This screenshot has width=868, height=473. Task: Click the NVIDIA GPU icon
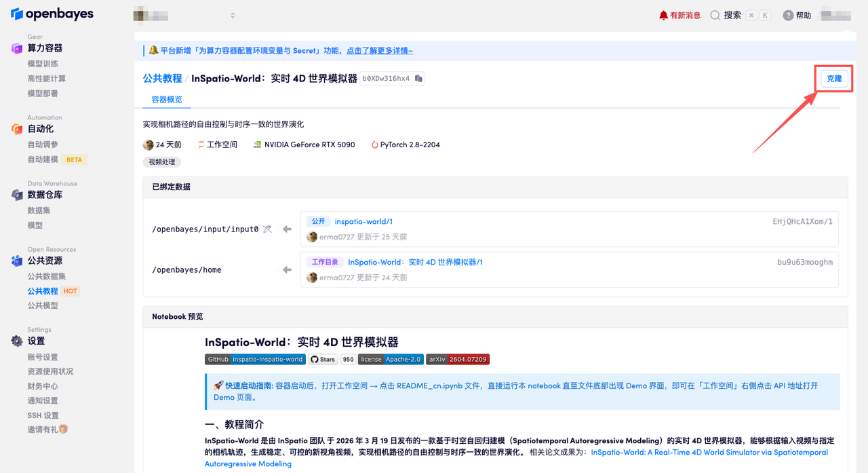257,145
